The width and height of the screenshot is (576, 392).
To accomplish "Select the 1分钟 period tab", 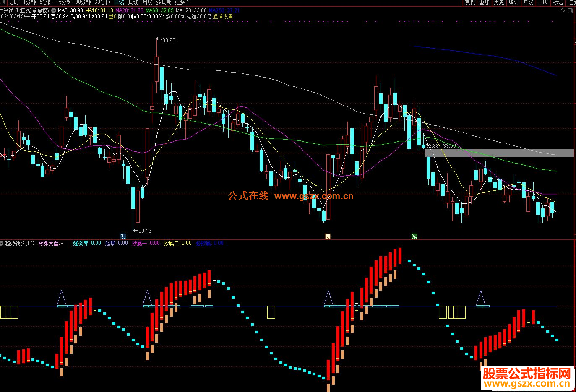I will [29, 2].
